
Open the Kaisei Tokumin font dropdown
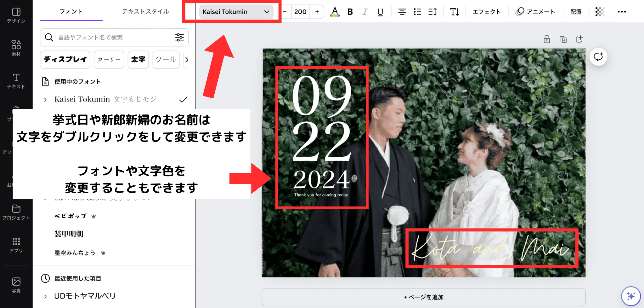tap(236, 12)
